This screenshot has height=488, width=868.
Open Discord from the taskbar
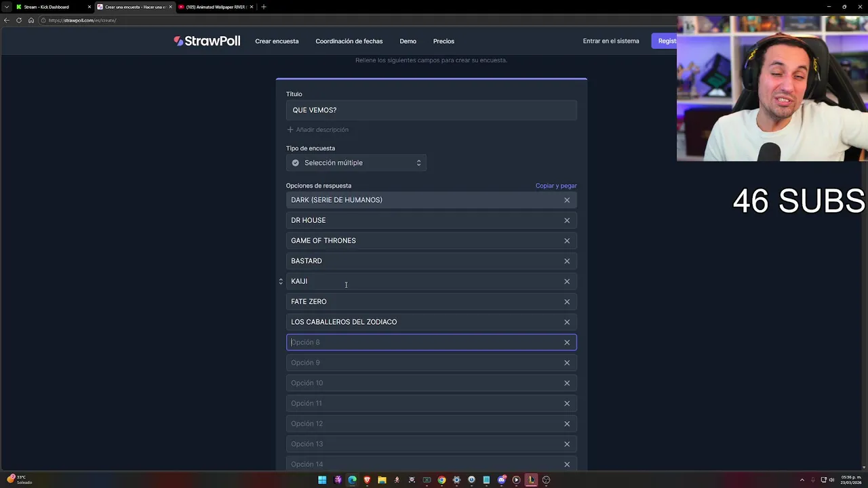pos(501,480)
